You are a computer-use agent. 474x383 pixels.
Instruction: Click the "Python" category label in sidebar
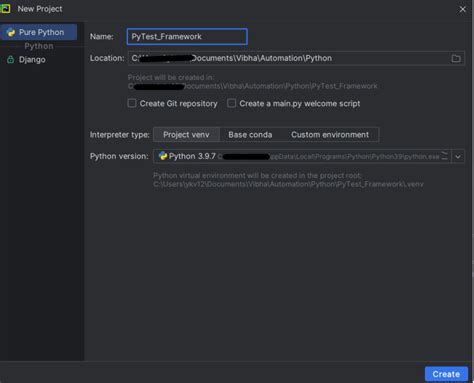(39, 46)
